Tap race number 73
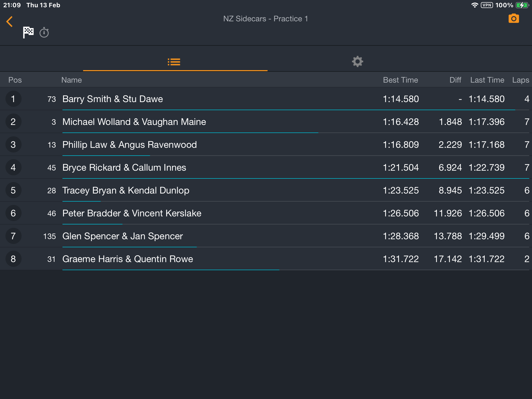The width and height of the screenshot is (532, 399). [52, 99]
